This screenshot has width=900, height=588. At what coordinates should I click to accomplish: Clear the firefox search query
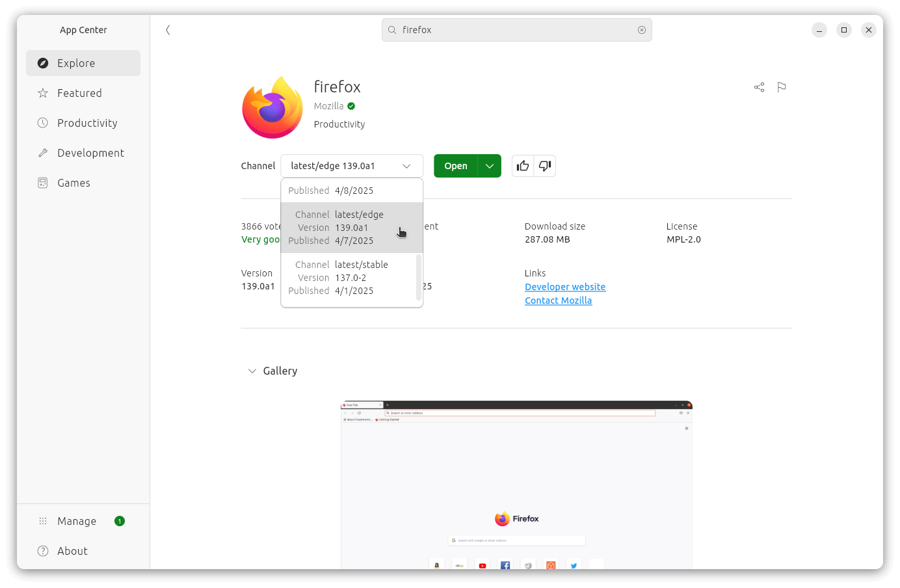tap(642, 29)
